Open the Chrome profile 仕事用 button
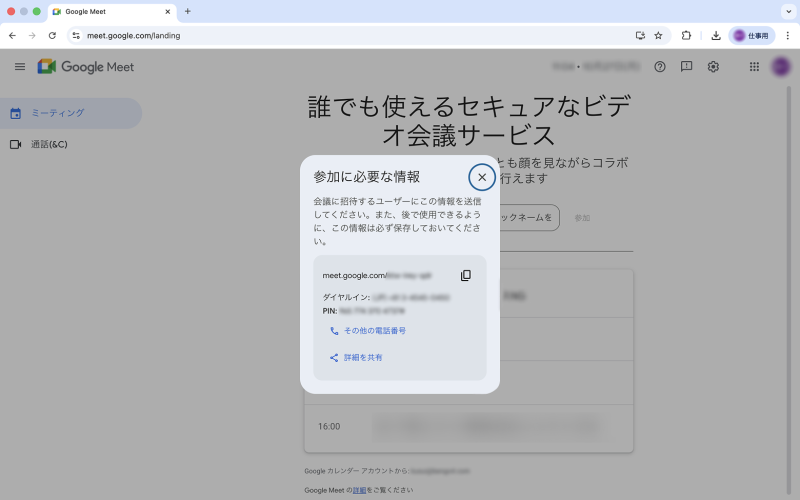Screen dimensions: 800x500 (751, 35)
